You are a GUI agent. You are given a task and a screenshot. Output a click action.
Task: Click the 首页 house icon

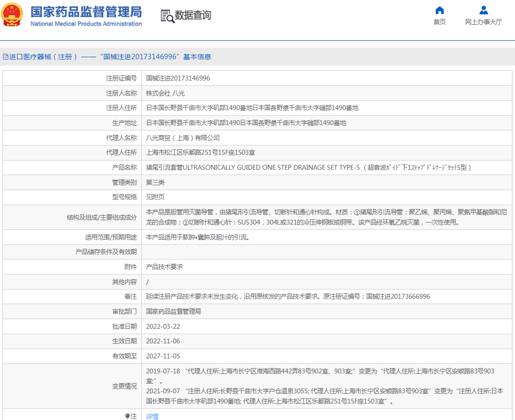[439, 10]
